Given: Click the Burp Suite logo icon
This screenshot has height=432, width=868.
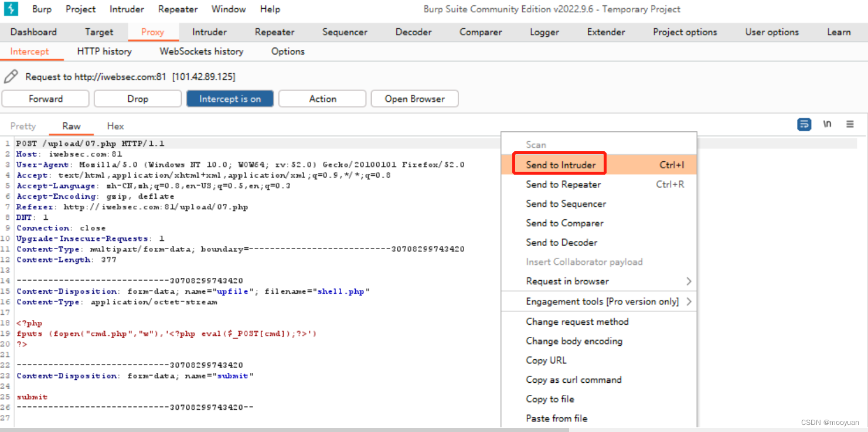Looking at the screenshot, I should point(11,9).
